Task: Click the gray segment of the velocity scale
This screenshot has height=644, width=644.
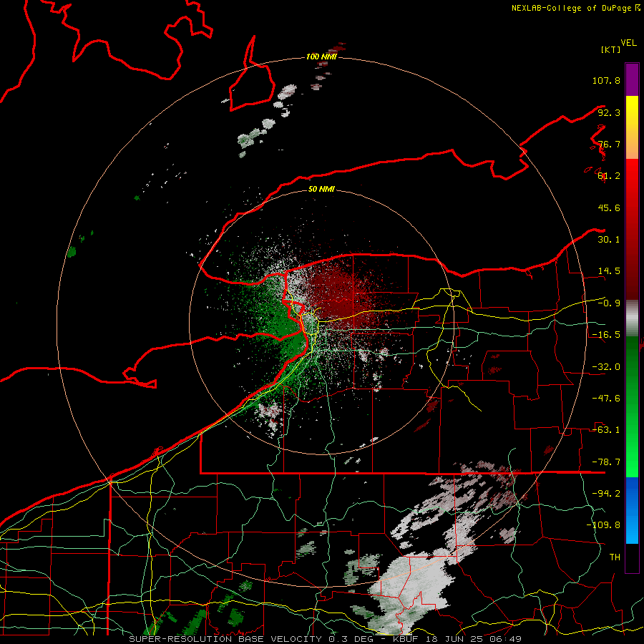Action: tap(632, 318)
